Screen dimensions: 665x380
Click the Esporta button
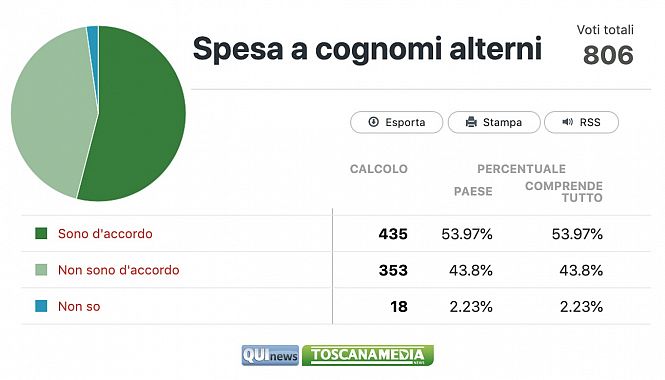point(397,122)
